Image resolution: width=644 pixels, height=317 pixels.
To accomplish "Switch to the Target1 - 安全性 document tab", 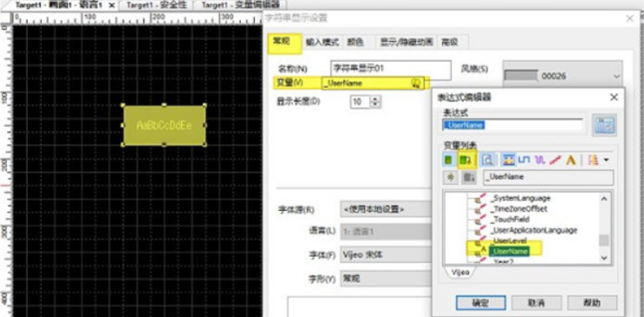I will 157,5.
